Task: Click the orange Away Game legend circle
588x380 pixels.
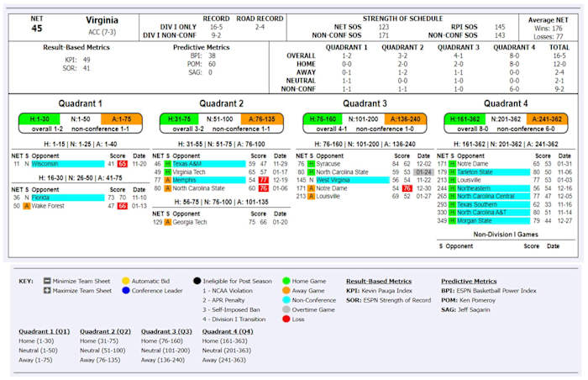Action: click(x=285, y=291)
